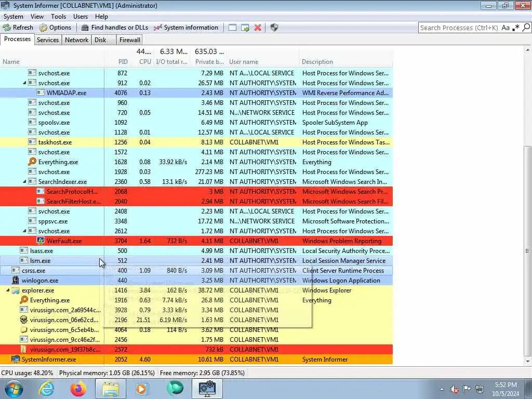532x399 pixels.
Task: Launch Internet Explorer from taskbar
Action: [46, 389]
